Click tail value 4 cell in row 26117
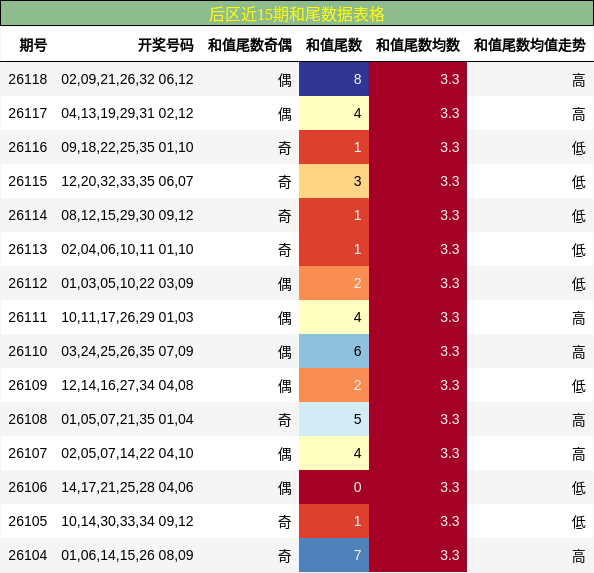 (334, 113)
